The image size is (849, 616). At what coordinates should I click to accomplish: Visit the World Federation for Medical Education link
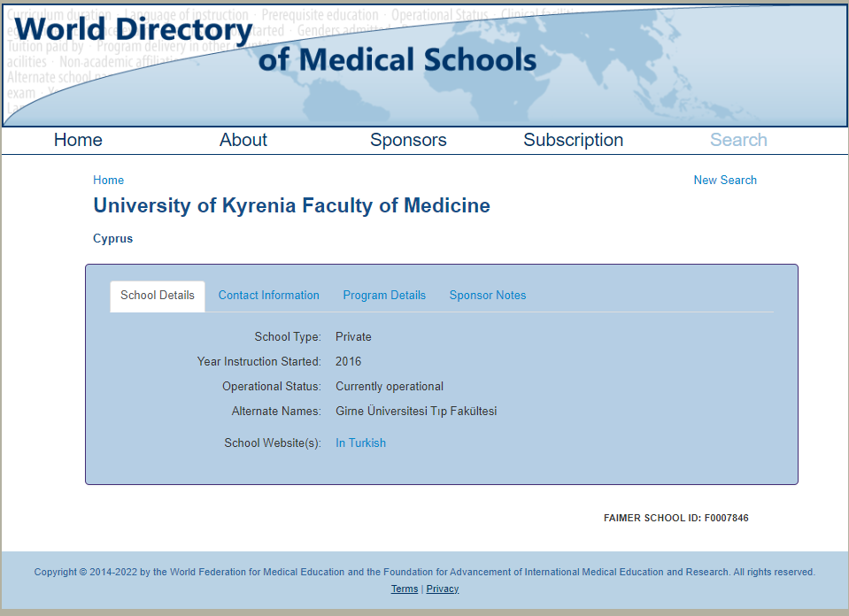coord(266,572)
